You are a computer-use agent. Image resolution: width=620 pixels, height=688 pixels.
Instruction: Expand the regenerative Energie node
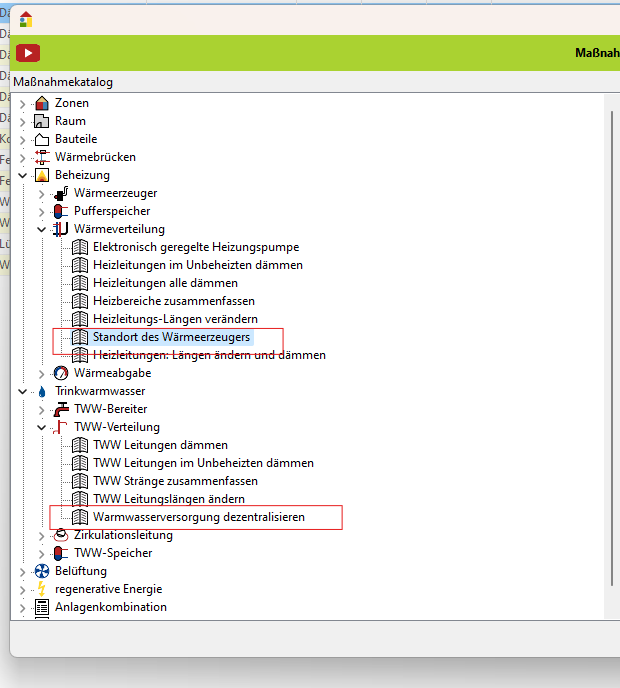(23, 589)
